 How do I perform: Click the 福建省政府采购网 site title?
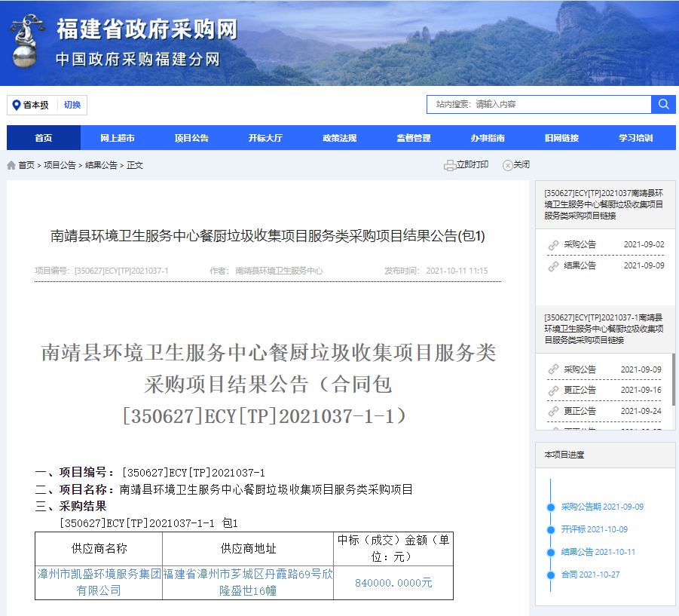point(147,29)
